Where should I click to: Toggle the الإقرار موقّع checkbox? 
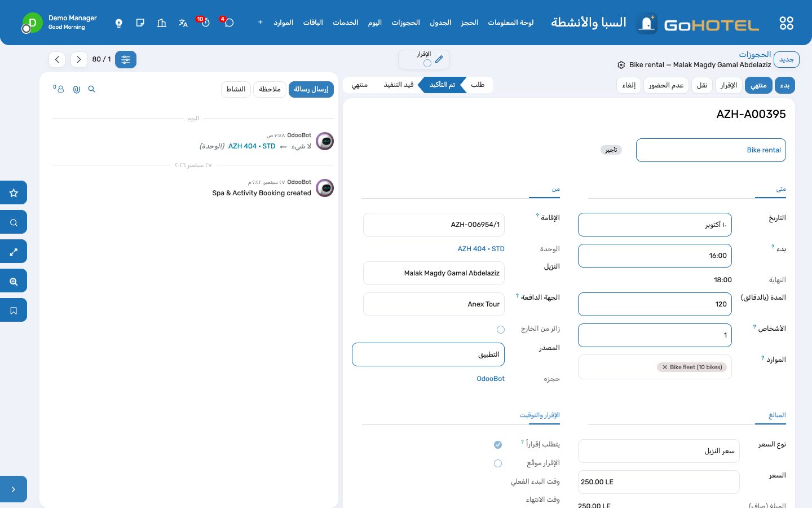click(498, 463)
